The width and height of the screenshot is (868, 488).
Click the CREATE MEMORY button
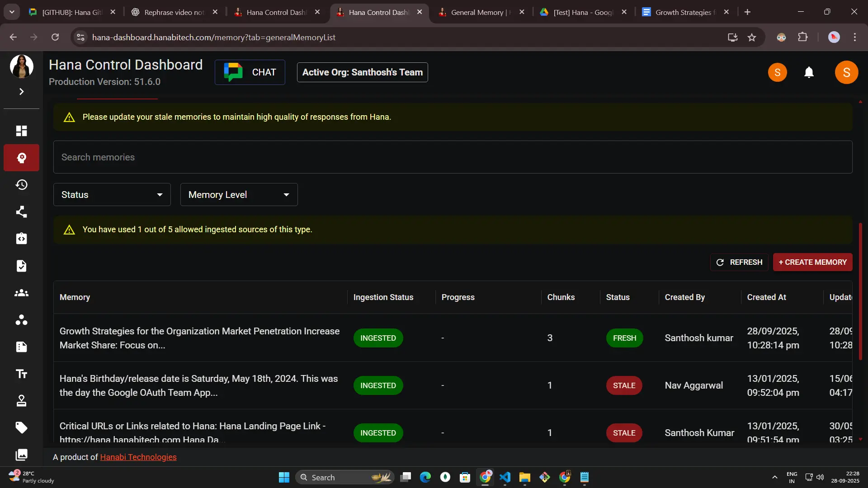(x=812, y=262)
